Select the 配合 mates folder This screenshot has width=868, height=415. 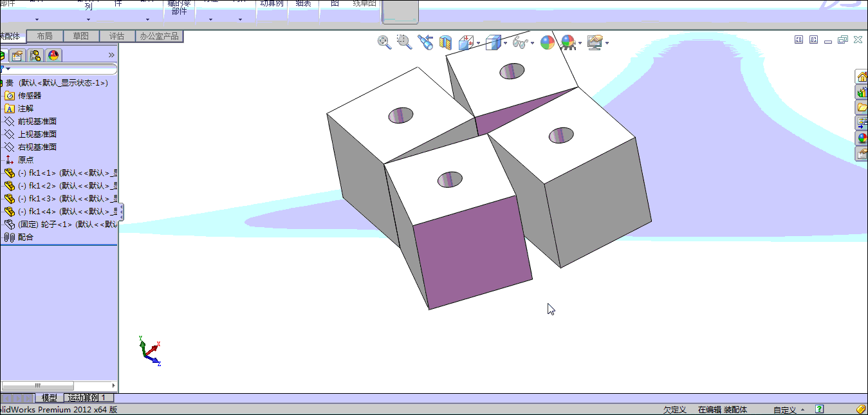(x=26, y=237)
